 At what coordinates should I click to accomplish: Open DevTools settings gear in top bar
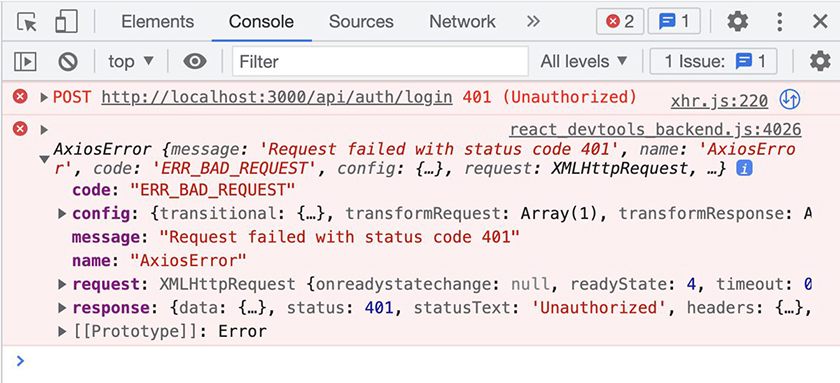point(738,22)
